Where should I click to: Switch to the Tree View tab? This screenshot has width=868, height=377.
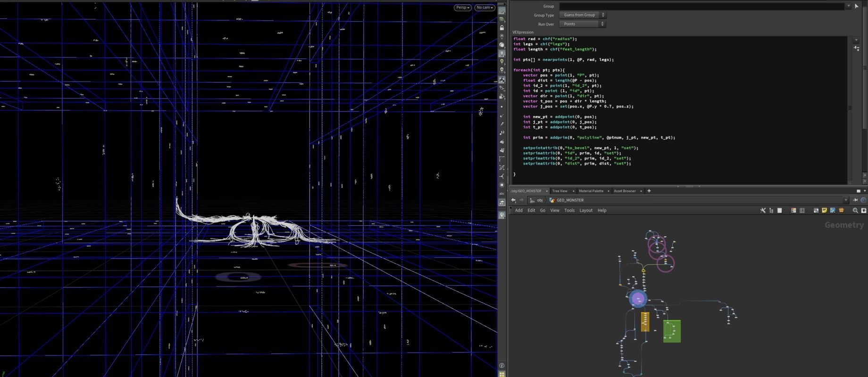[x=559, y=191]
